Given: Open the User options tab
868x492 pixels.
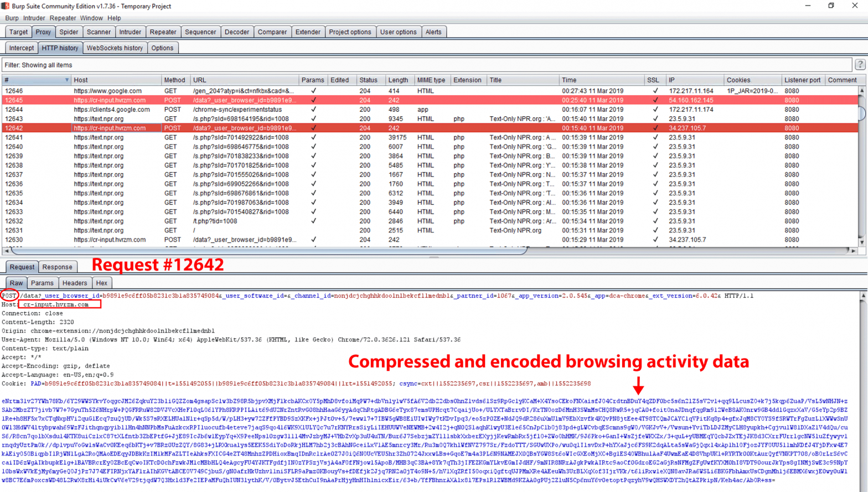Looking at the screenshot, I should [398, 32].
